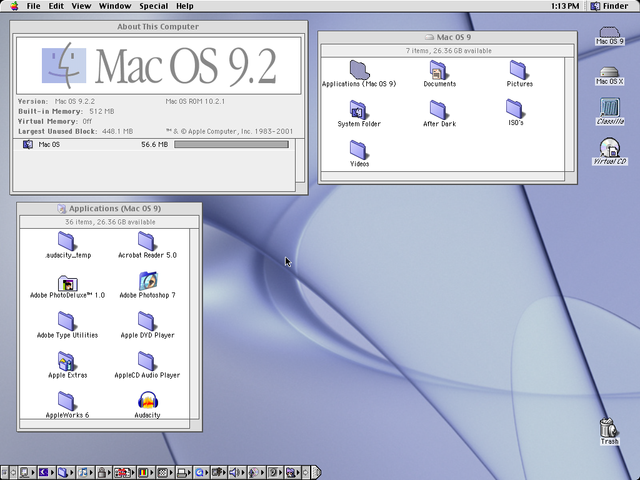Image resolution: width=640 pixels, height=480 pixels.
Task: Open the Help menu
Action: pyautogui.click(x=184, y=6)
